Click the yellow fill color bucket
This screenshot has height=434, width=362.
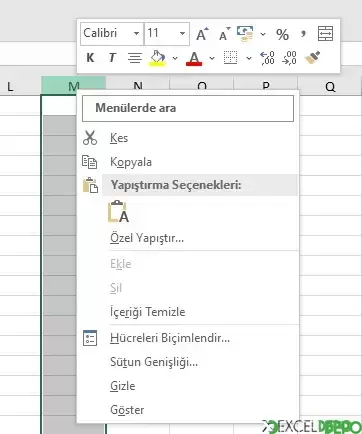tap(157, 58)
